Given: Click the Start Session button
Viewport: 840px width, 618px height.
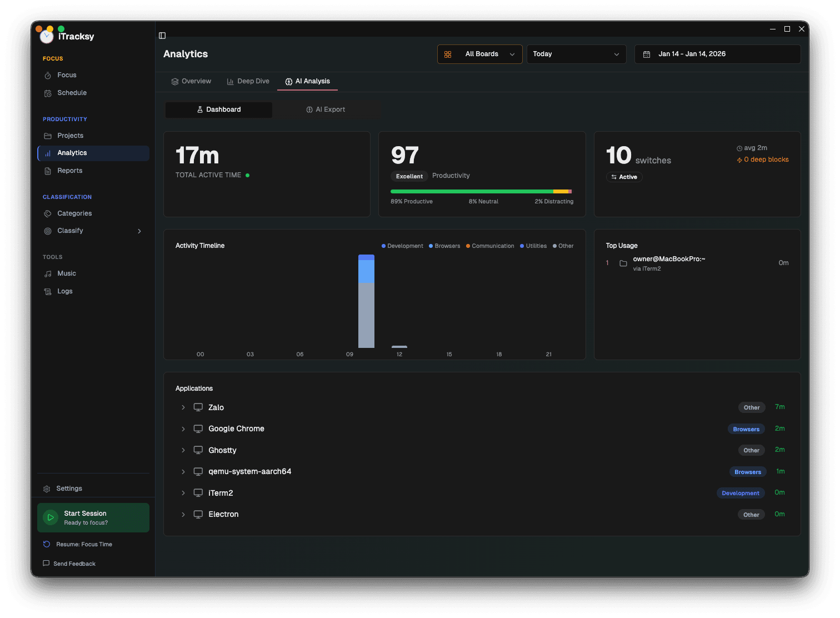Looking at the screenshot, I should [x=93, y=517].
